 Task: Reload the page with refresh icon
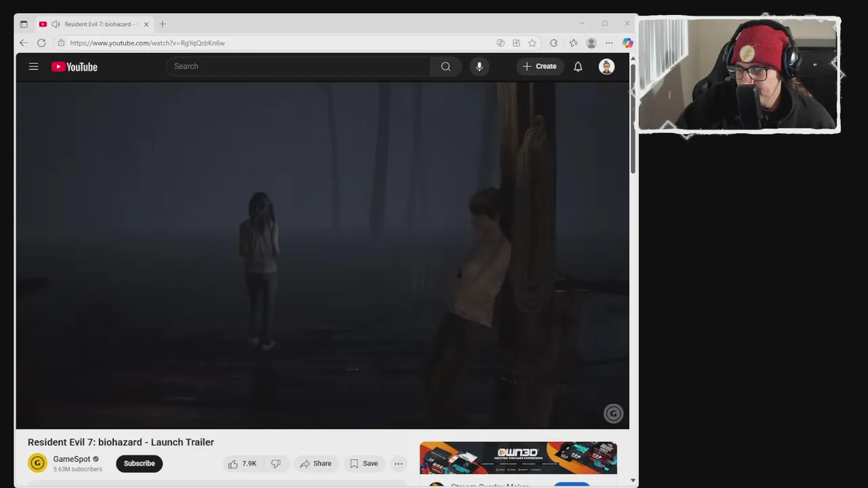41,43
